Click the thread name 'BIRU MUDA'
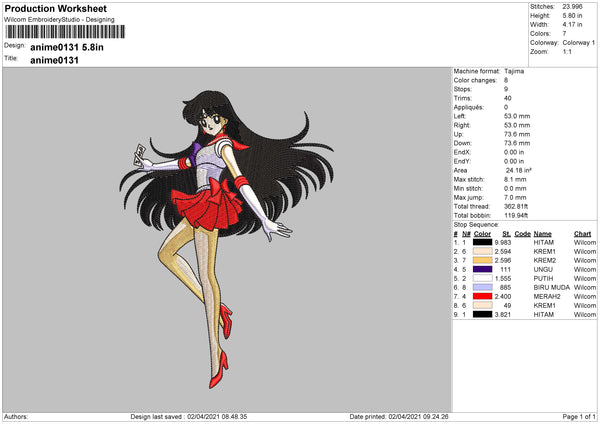 tap(552, 287)
